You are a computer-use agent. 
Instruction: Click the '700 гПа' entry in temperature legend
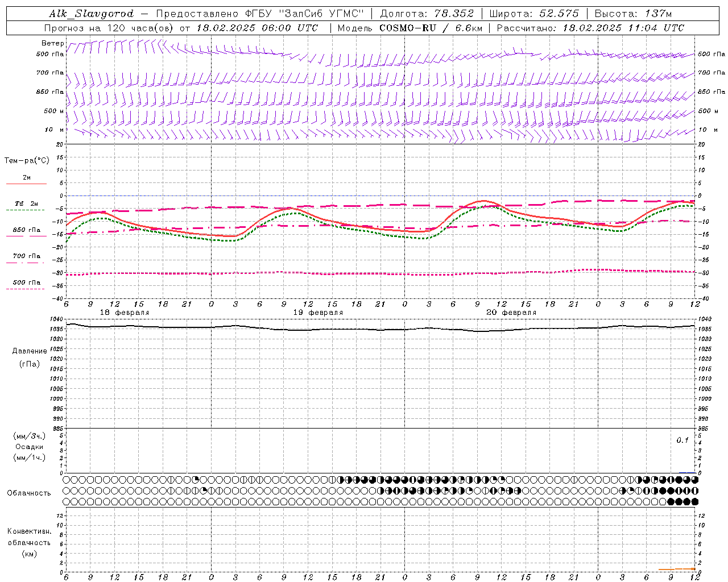click(27, 256)
